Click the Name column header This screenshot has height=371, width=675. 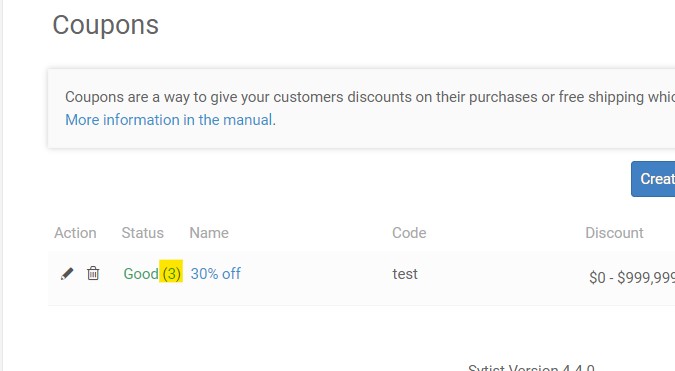[x=209, y=233]
